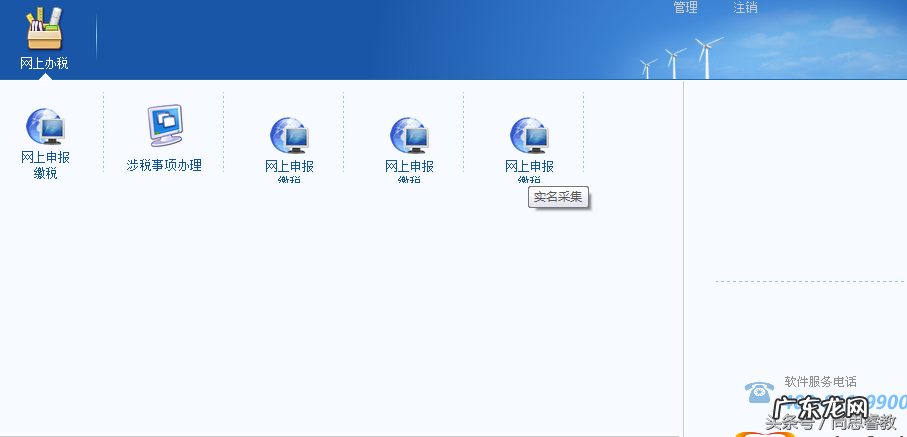907x437 pixels.
Task: Click the blue telephone icon
Action: click(x=759, y=392)
